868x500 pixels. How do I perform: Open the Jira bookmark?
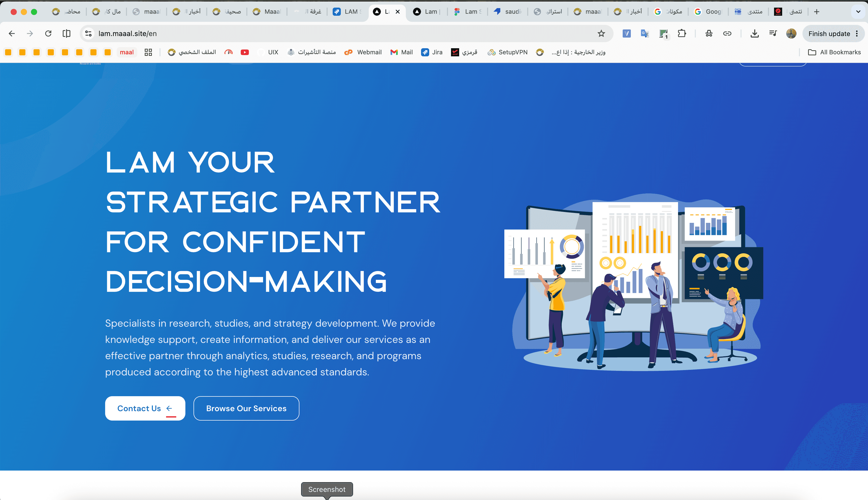pos(432,52)
